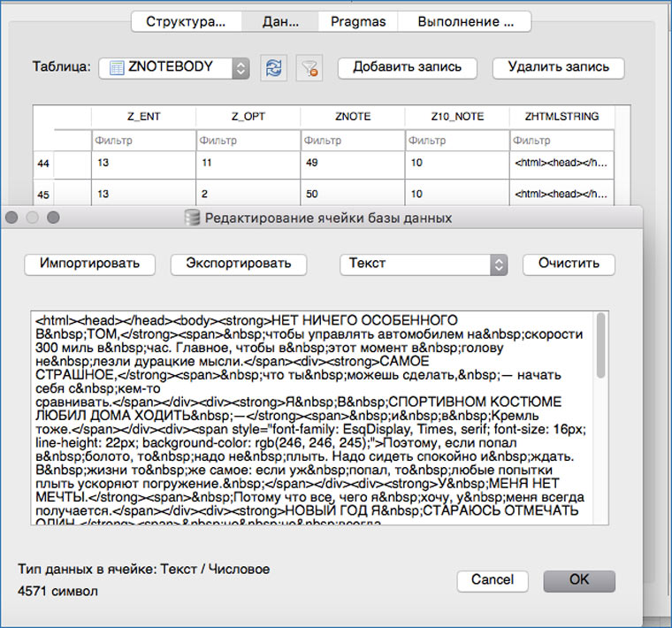Expand the Текст cell format combo box
Image resolution: width=672 pixels, height=628 pixels.
click(x=424, y=264)
